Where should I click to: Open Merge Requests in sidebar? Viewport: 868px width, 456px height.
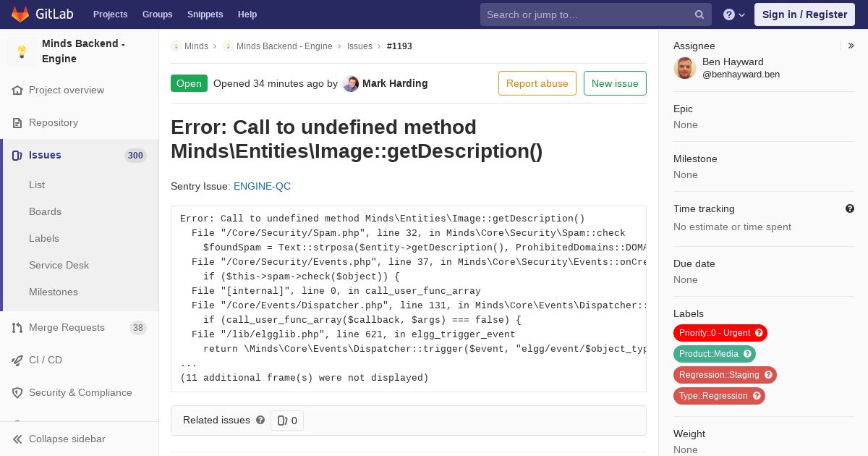pyautogui.click(x=67, y=328)
